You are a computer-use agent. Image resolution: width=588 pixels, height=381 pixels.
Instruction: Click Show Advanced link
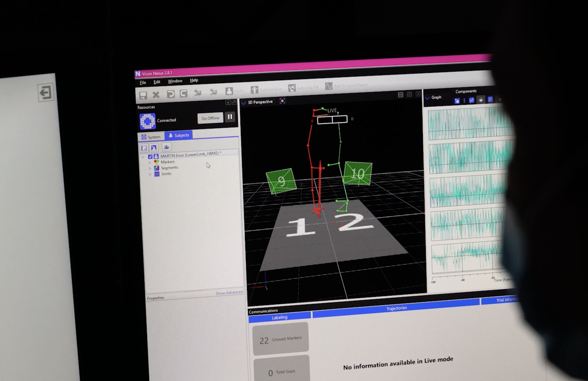[229, 293]
